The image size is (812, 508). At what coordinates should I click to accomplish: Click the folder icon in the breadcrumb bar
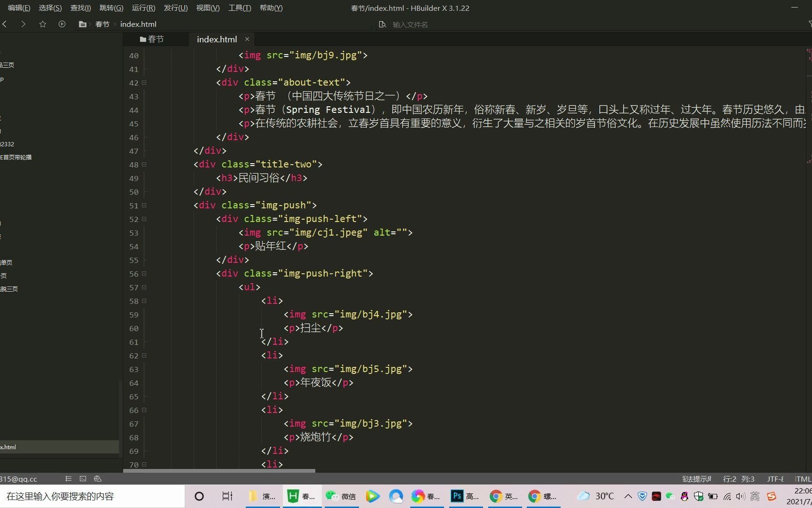pyautogui.click(x=83, y=24)
